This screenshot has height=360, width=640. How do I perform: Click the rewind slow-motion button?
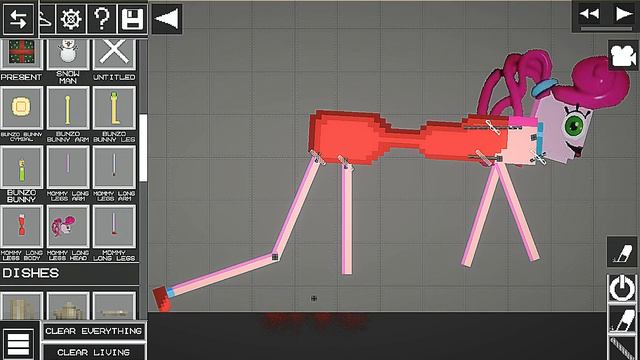[x=589, y=14]
